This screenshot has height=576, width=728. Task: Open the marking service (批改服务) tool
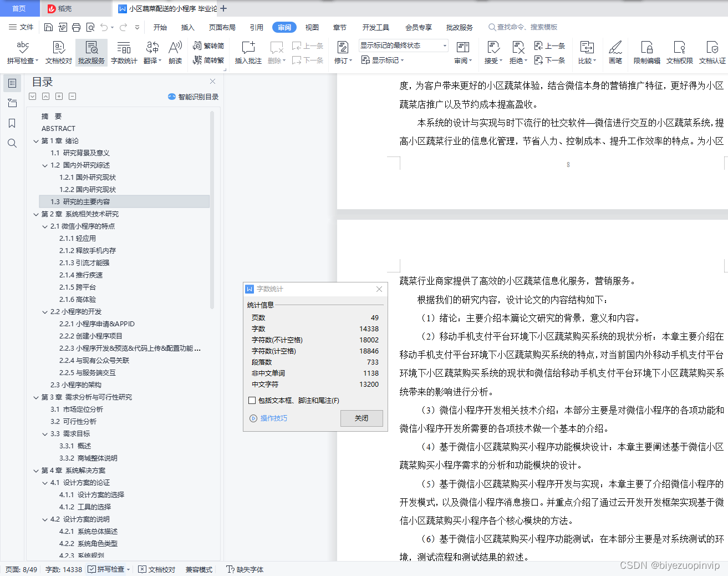[x=91, y=53]
